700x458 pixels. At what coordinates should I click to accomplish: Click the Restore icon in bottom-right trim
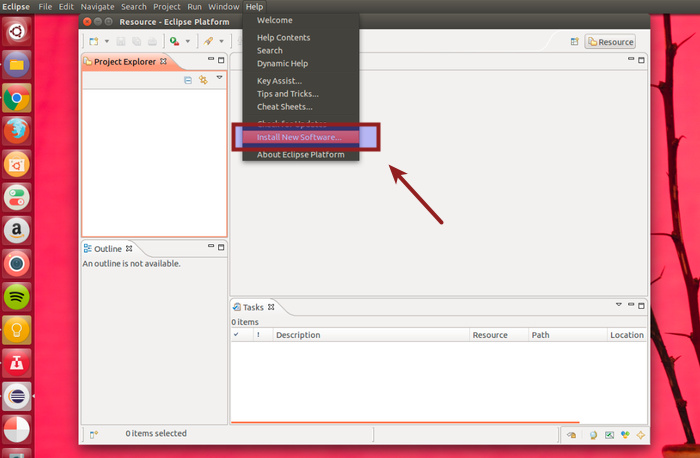tap(571, 435)
